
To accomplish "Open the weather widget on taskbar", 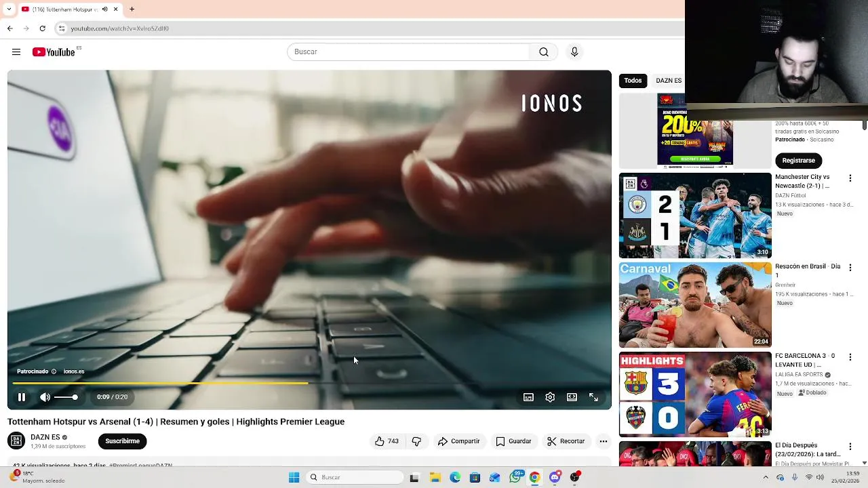I will (37, 478).
